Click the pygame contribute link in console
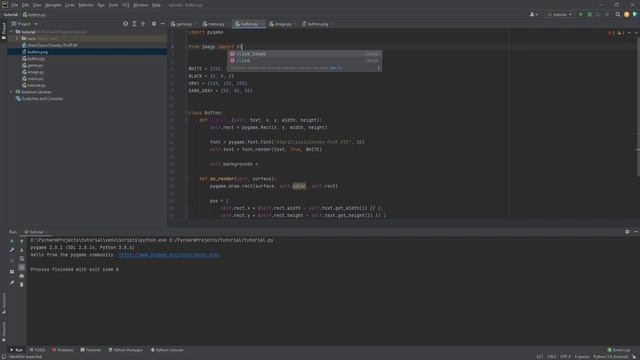 point(169,255)
